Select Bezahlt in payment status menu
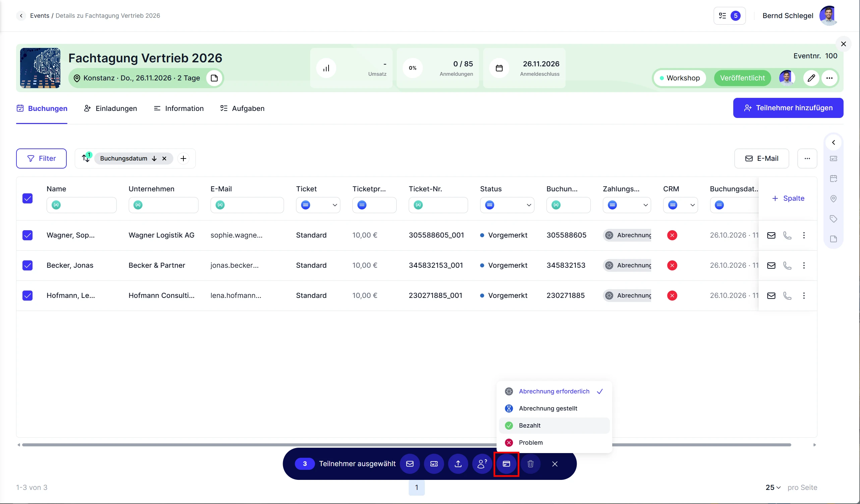The image size is (860, 504). [554, 426]
